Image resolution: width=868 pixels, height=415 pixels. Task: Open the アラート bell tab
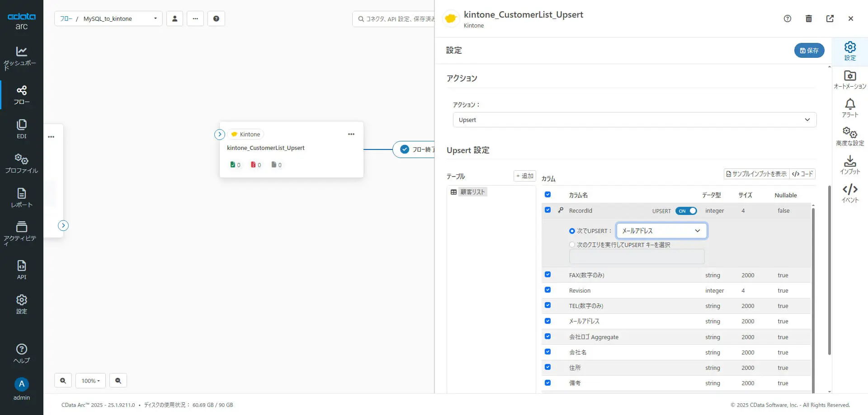coord(850,108)
